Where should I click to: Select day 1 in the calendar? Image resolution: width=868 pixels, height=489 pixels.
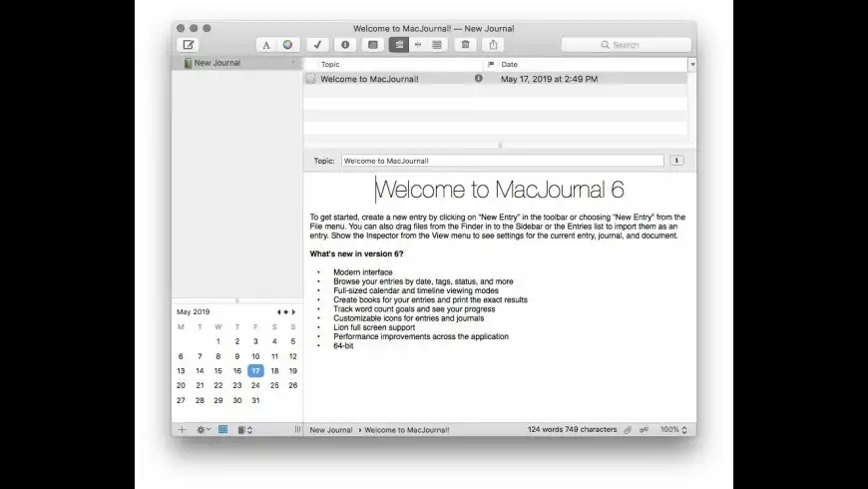pyautogui.click(x=218, y=341)
